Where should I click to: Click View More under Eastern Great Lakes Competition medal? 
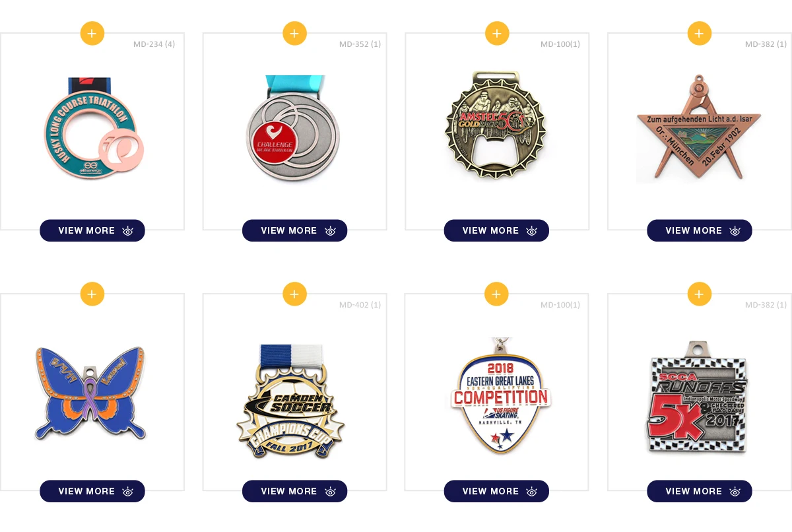(496, 491)
